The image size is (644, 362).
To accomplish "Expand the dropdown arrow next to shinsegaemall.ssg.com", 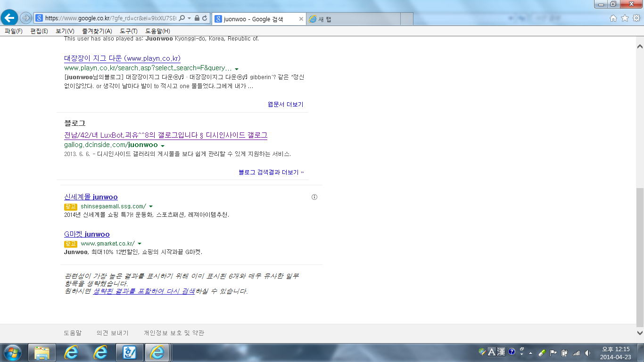I will [x=151, y=206].
